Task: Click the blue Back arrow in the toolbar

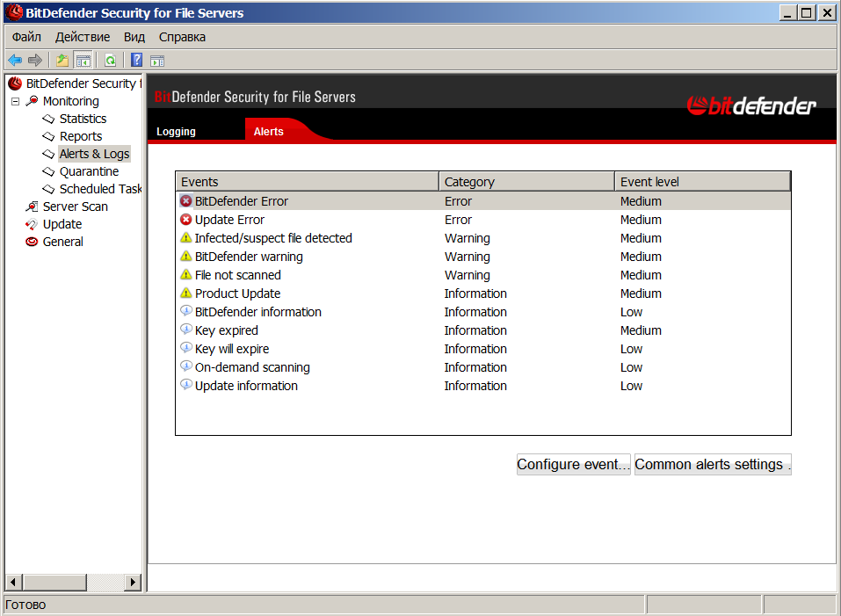Action: click(15, 61)
